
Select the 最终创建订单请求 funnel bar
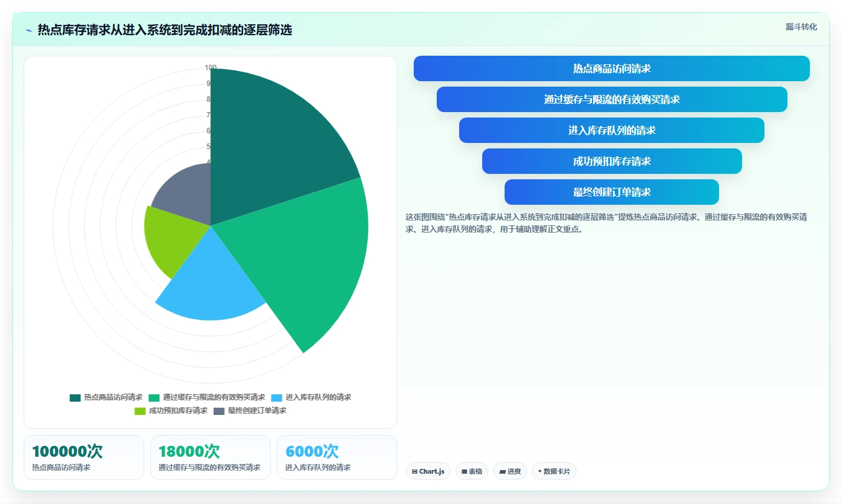[x=612, y=192]
